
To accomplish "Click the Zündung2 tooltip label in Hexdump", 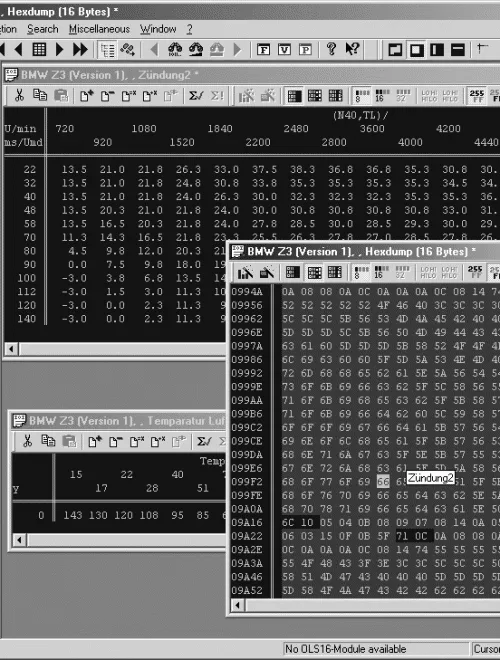I will [x=430, y=478].
